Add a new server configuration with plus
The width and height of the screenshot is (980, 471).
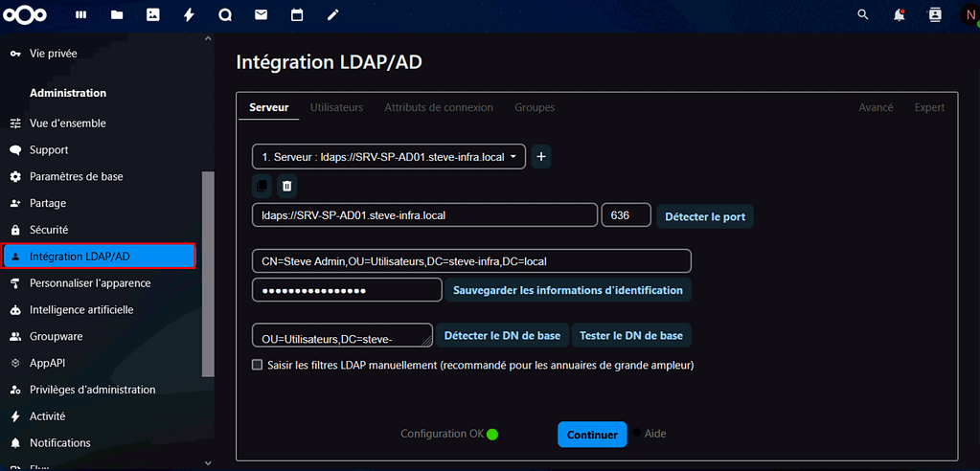pyautogui.click(x=540, y=156)
